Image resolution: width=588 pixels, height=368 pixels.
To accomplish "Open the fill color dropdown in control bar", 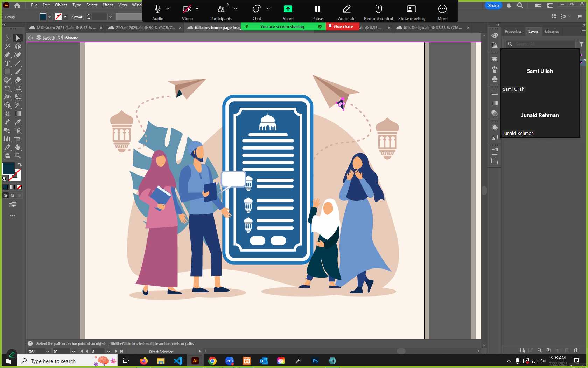I will point(49,17).
